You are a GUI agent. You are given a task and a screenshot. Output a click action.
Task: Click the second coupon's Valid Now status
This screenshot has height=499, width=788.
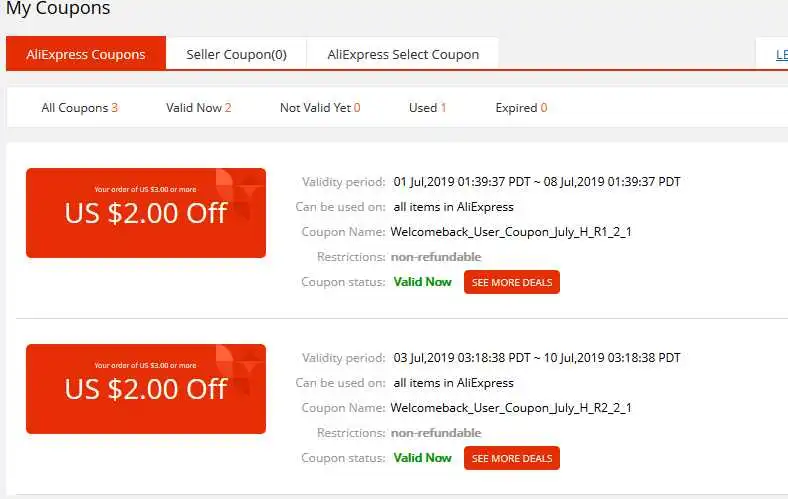click(x=423, y=458)
